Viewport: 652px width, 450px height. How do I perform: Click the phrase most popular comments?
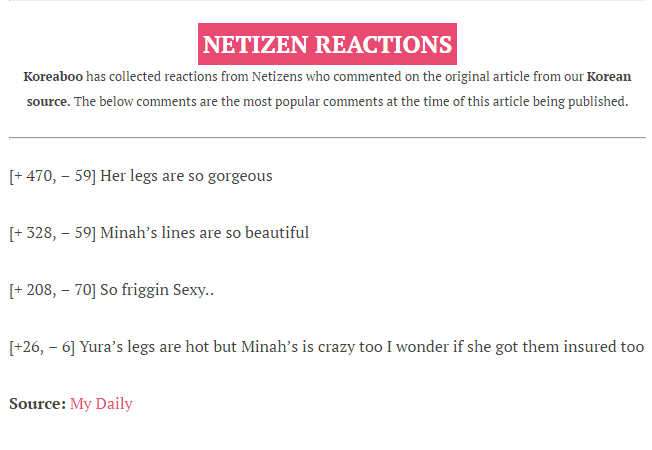point(312,101)
